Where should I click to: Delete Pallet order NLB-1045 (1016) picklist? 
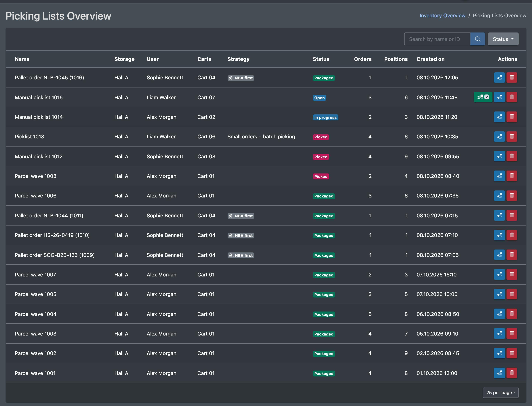click(x=512, y=78)
